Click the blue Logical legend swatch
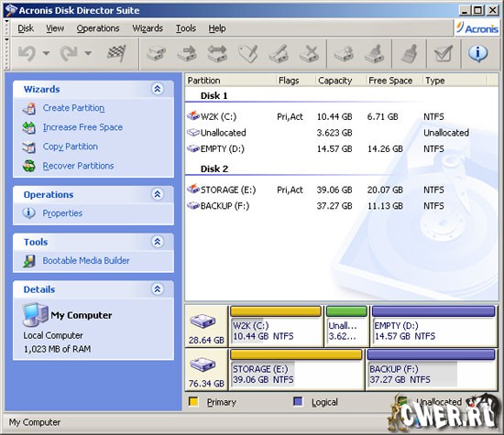 pyautogui.click(x=298, y=402)
